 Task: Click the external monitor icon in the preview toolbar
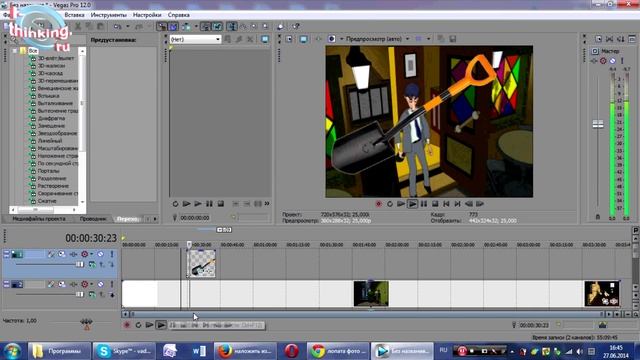(x=303, y=39)
